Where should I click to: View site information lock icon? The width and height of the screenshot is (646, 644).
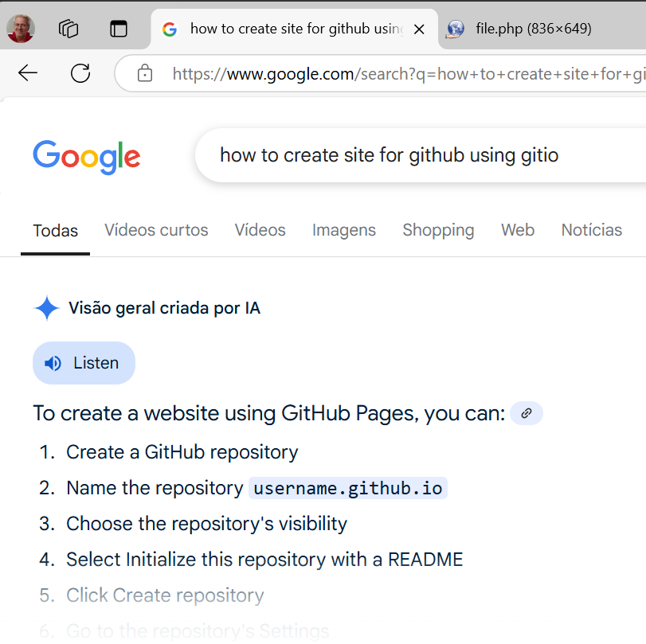tap(145, 74)
